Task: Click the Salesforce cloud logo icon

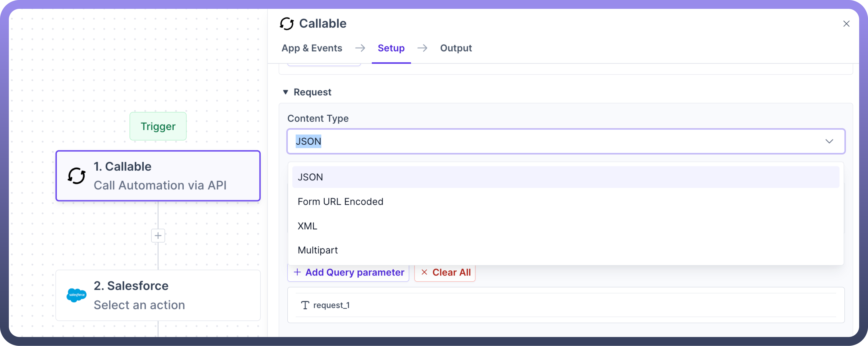Action: (76, 295)
